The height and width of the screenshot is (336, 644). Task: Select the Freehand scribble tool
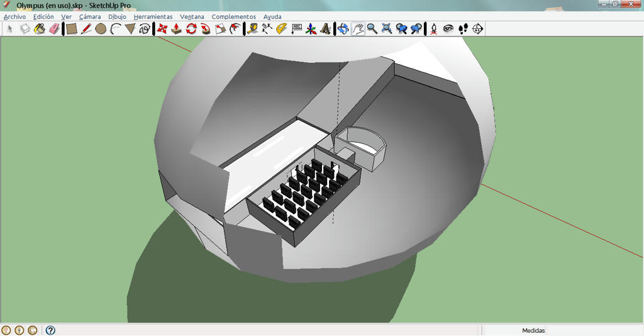click(x=144, y=29)
